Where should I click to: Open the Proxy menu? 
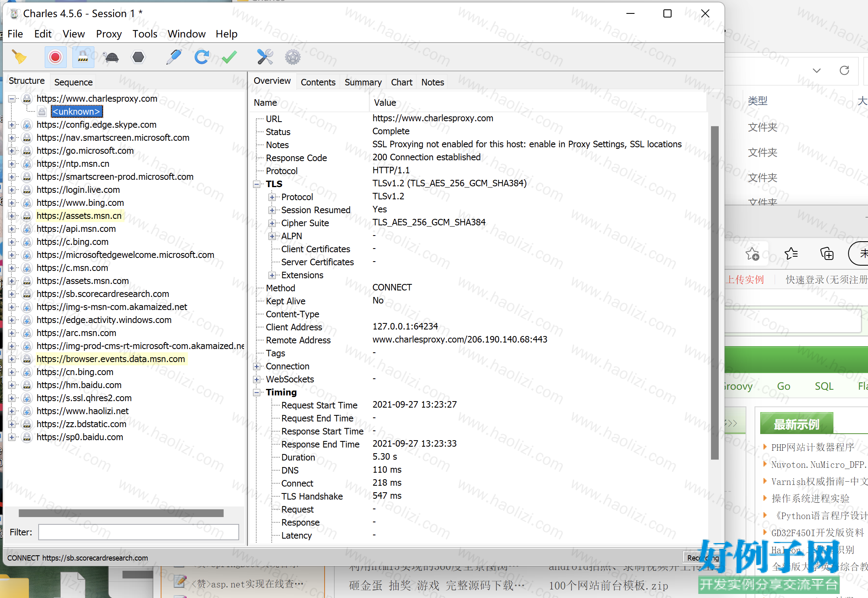coord(109,34)
